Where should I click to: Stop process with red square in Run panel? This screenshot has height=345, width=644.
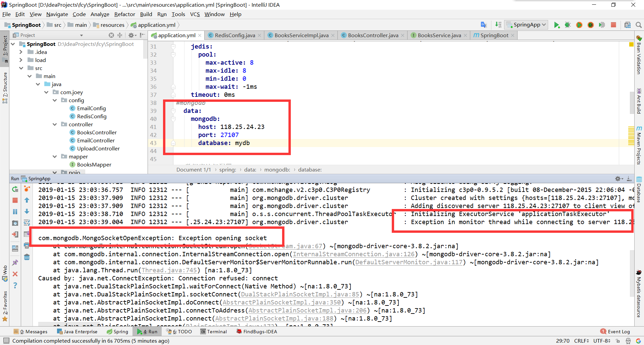click(x=15, y=200)
